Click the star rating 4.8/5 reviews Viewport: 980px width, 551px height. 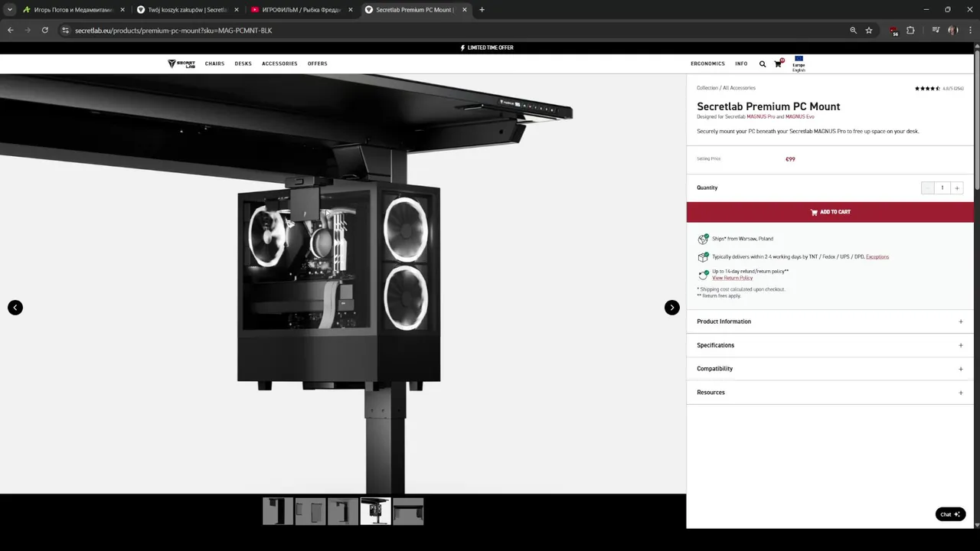tap(939, 89)
